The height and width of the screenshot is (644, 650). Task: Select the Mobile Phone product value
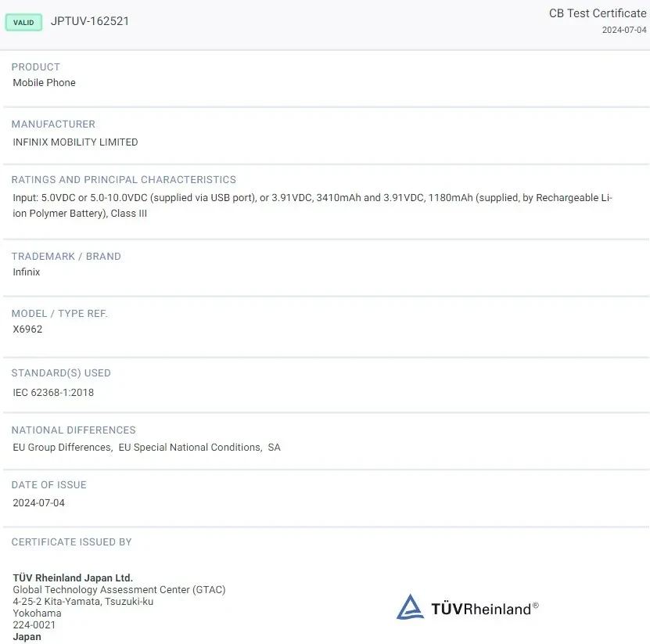45,82
